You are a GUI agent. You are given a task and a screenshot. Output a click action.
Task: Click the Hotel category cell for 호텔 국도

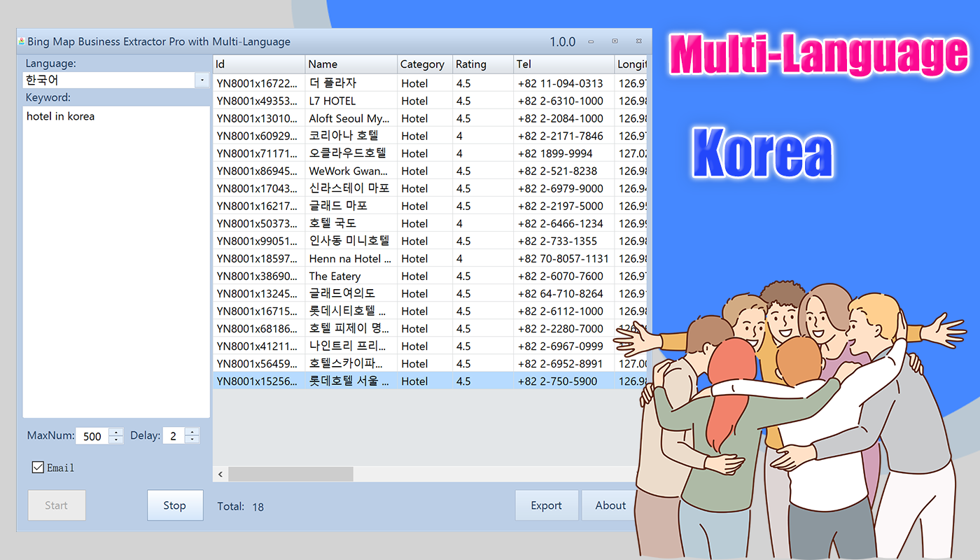[x=425, y=223]
